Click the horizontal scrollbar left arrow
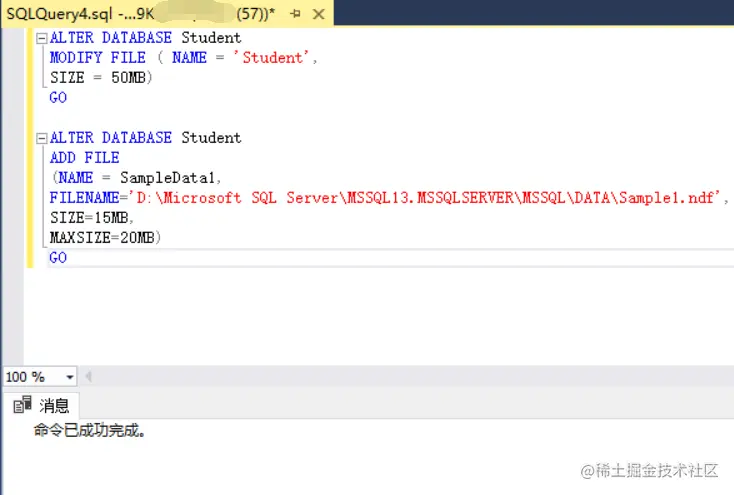 88,377
